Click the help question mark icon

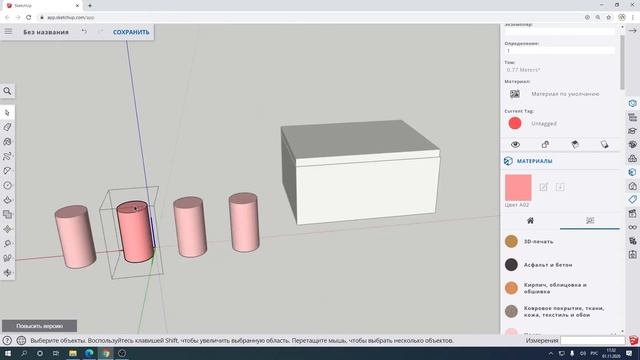point(7,340)
